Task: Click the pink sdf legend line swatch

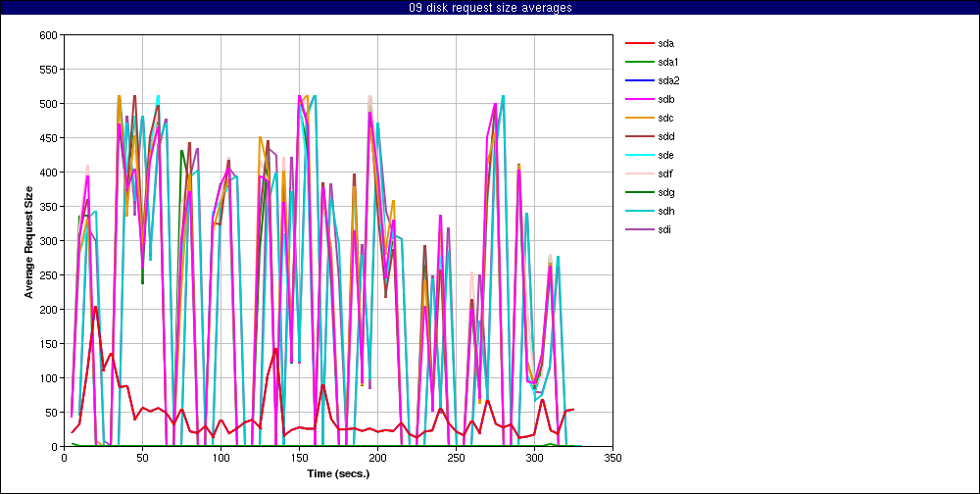Action: (x=639, y=173)
